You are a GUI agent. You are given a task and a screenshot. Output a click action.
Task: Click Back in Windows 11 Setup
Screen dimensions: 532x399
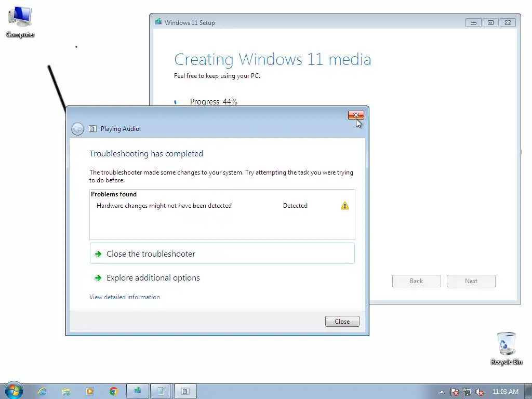[416, 281]
